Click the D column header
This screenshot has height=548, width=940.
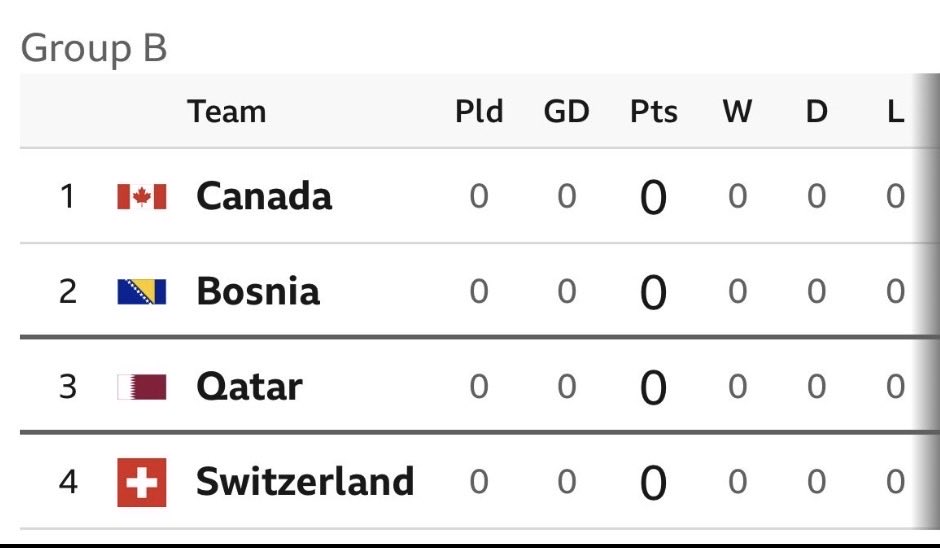[817, 112]
